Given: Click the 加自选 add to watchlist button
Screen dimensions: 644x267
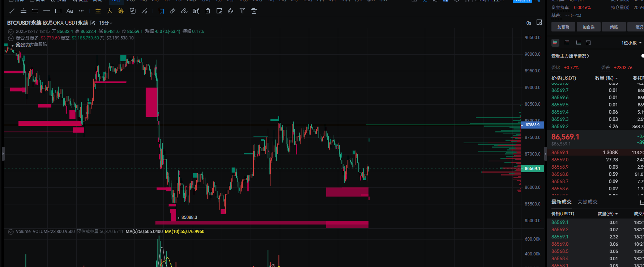Looking at the screenshot, I should click(x=588, y=27).
